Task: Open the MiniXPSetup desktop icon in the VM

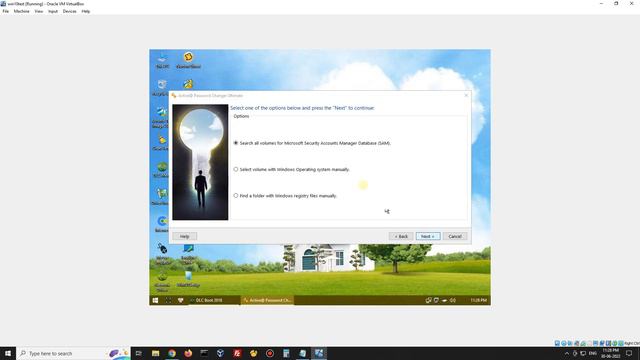Action: coord(188,280)
